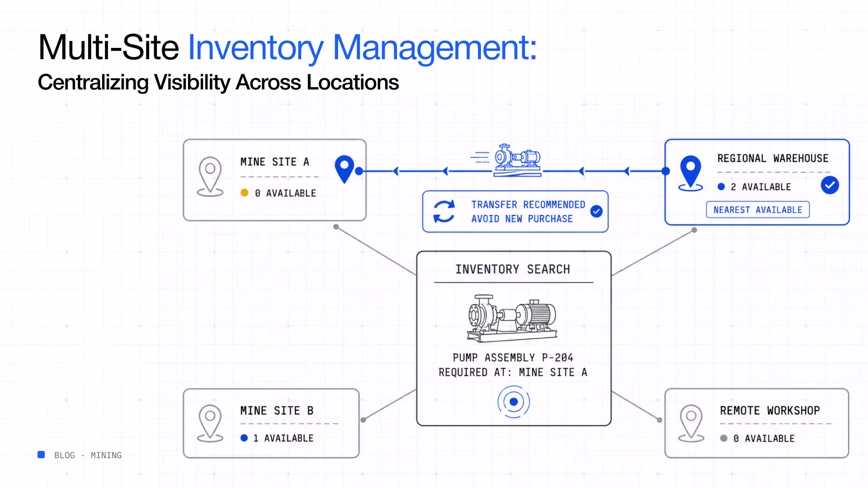Click the Mine Site B title
Viewport: 868px width, 488px height.
(277, 411)
